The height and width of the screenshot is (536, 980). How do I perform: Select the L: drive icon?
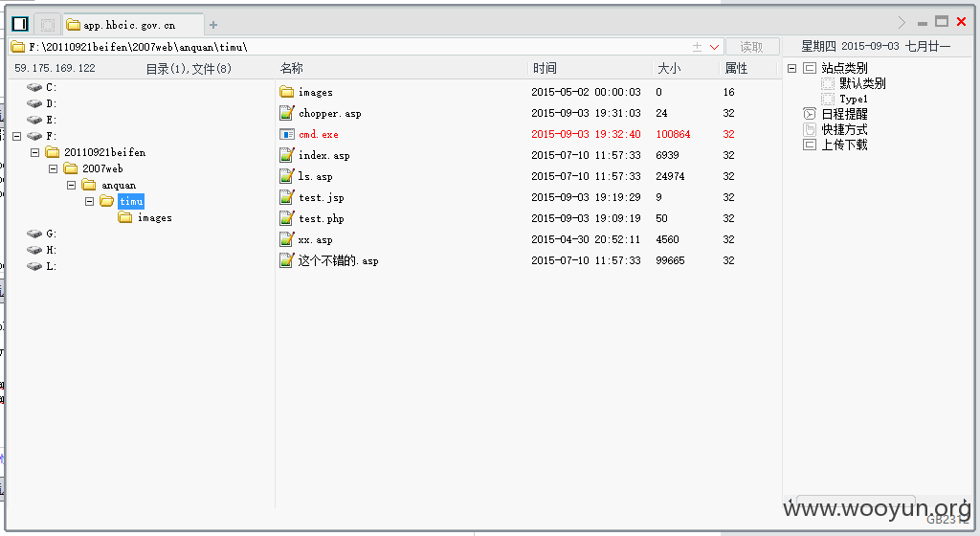(34, 265)
